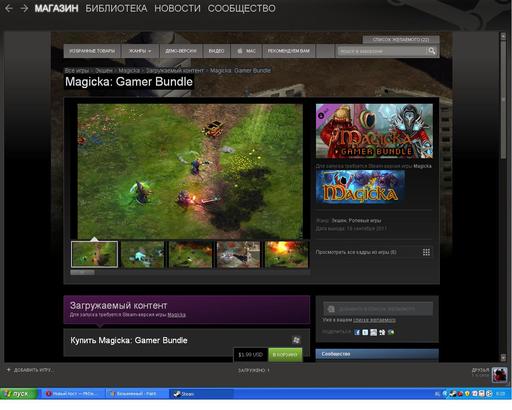View all screenshots from the game link
The width and height of the screenshot is (512, 410).
(x=356, y=252)
